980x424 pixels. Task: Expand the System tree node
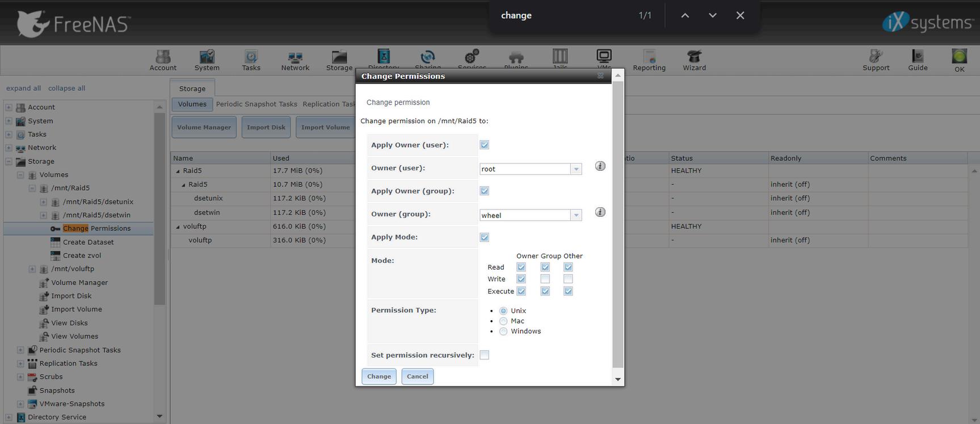pyautogui.click(x=9, y=121)
